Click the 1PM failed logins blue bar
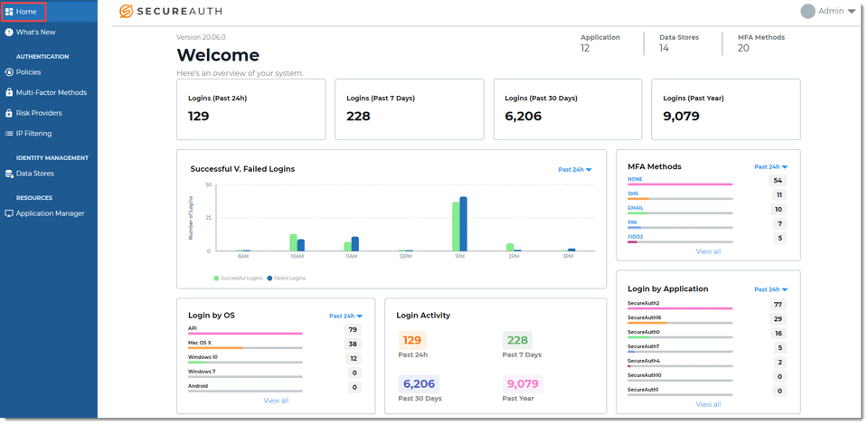Viewport: 868px width, 425px height. coord(463,224)
